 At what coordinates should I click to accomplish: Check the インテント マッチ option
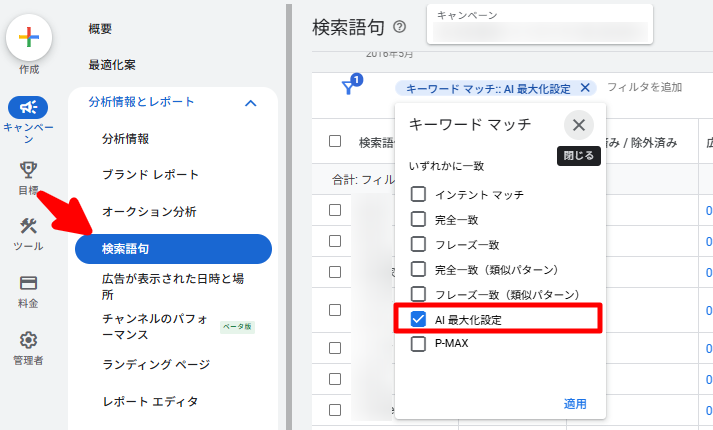[419, 194]
